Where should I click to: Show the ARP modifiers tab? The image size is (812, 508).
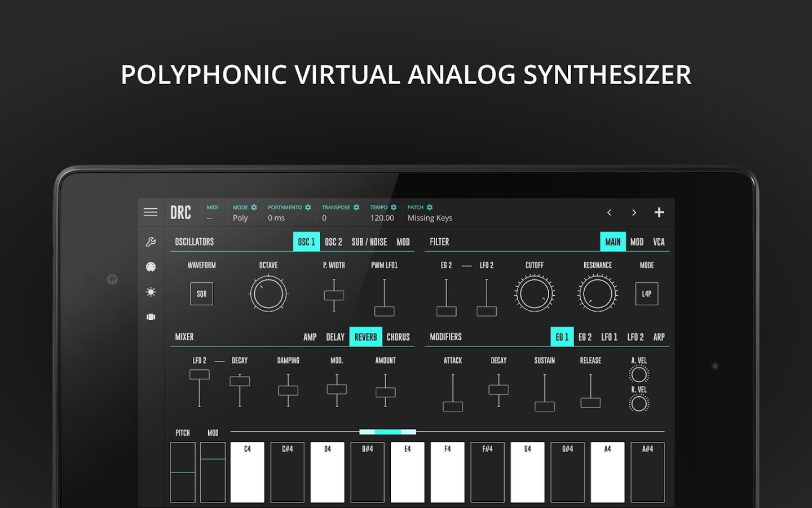point(659,337)
